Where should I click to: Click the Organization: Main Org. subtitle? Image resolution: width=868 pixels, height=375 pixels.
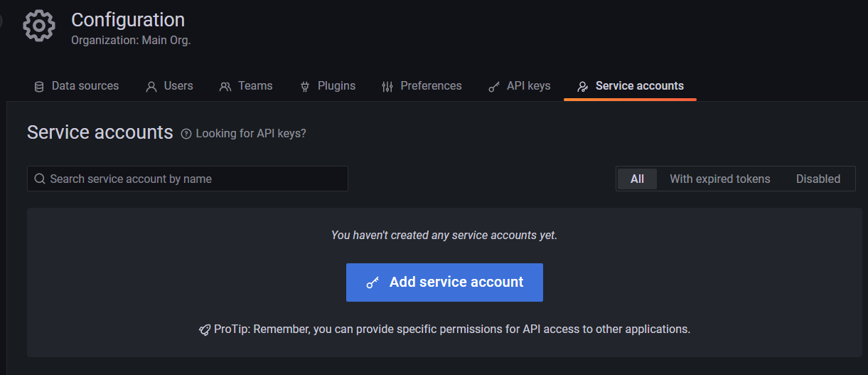tap(131, 41)
